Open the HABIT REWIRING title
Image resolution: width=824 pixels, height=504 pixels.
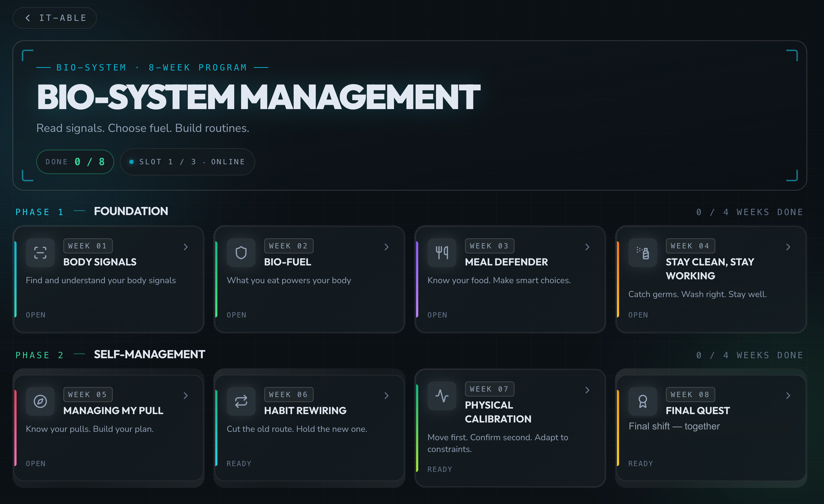pyautogui.click(x=305, y=410)
